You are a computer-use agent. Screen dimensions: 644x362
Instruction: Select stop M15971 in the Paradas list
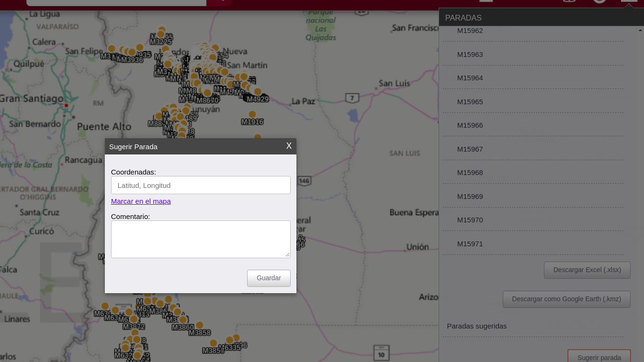[470, 244]
